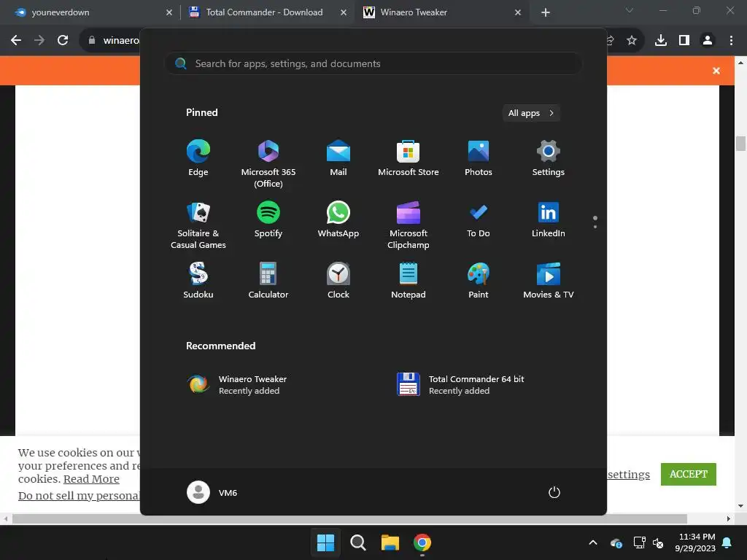747x560 pixels.
Task: Bookmark this page with the star
Action: 632,40
